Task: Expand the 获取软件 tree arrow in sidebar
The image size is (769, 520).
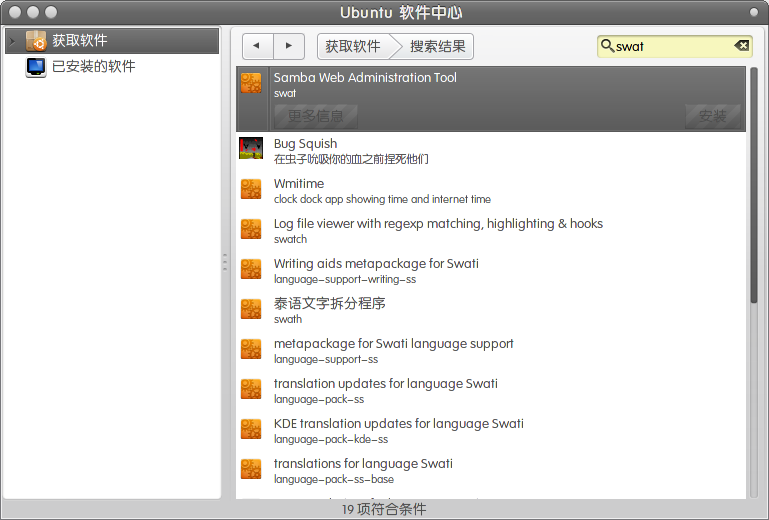Action: click(13, 41)
